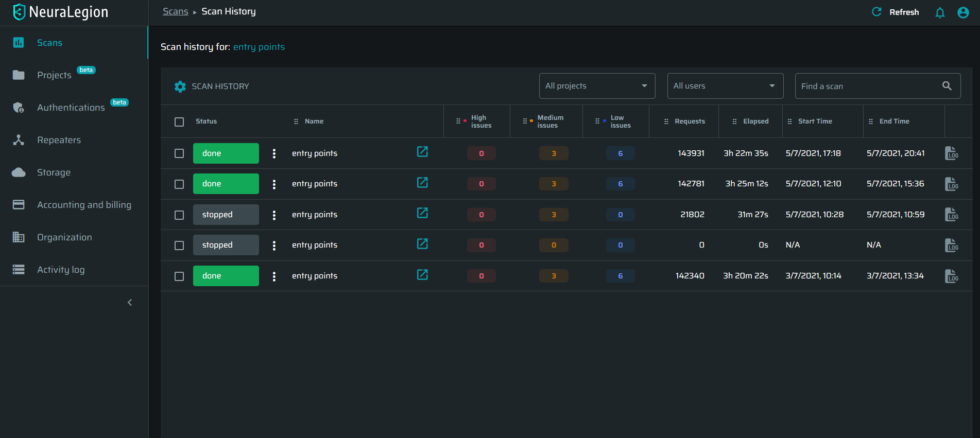Open scan started 5/7/2021, 17:18 in new view
Screen dimensions: 980x438
422,152
